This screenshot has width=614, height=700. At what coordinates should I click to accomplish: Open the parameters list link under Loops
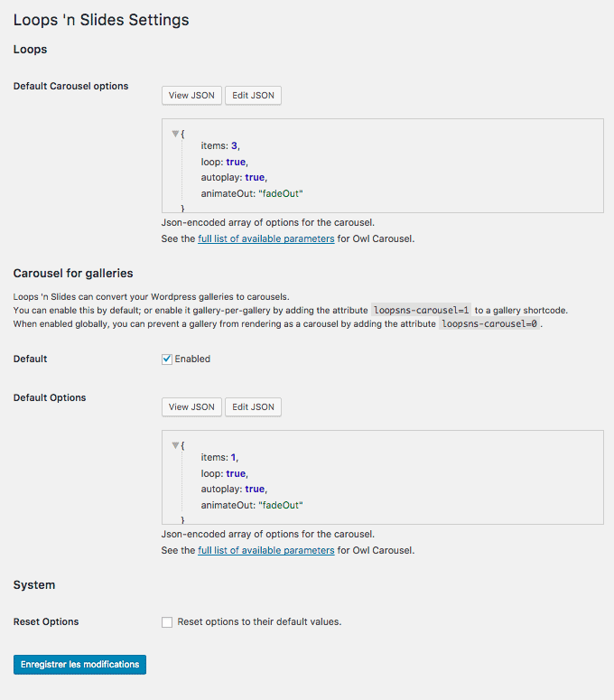[266, 239]
